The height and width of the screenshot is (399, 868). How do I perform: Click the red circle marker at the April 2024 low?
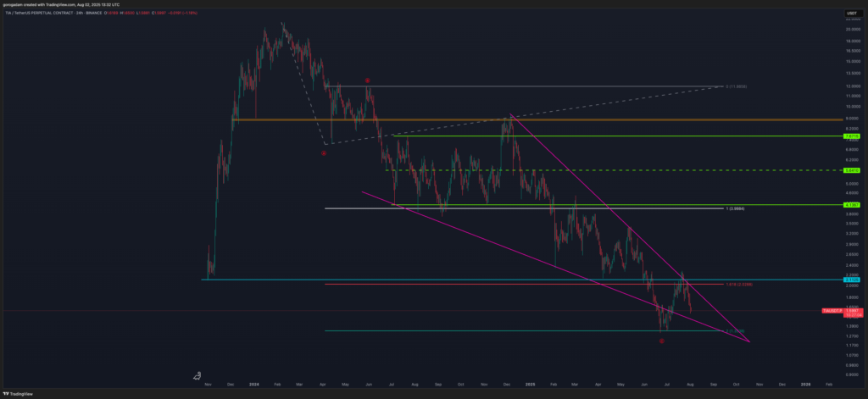325,153
